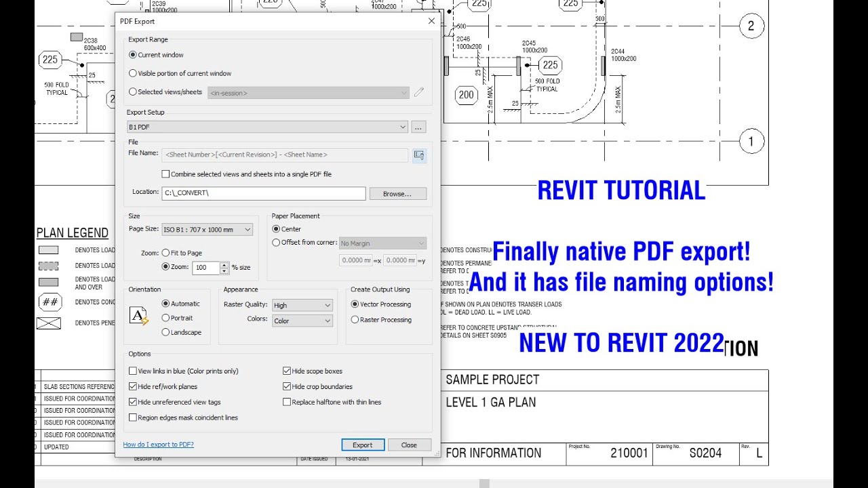
Task: Click grid bubble 1 on drawing
Action: [x=751, y=142]
